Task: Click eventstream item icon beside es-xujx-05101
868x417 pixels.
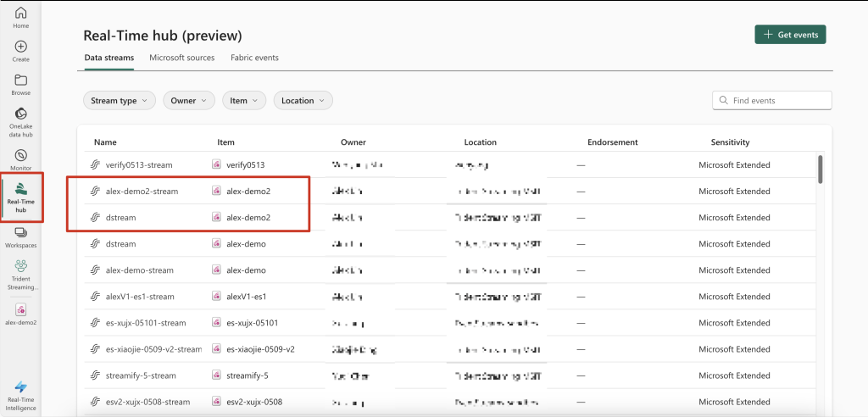Action: [x=216, y=322]
